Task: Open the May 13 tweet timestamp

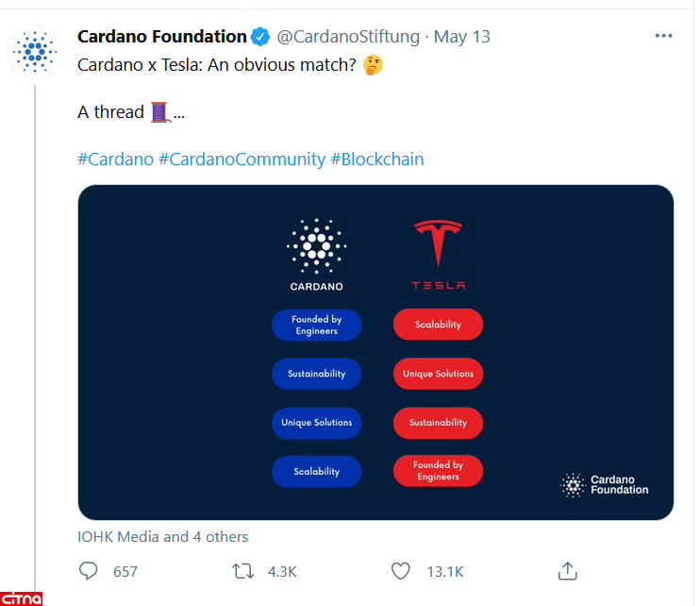Action: click(462, 37)
